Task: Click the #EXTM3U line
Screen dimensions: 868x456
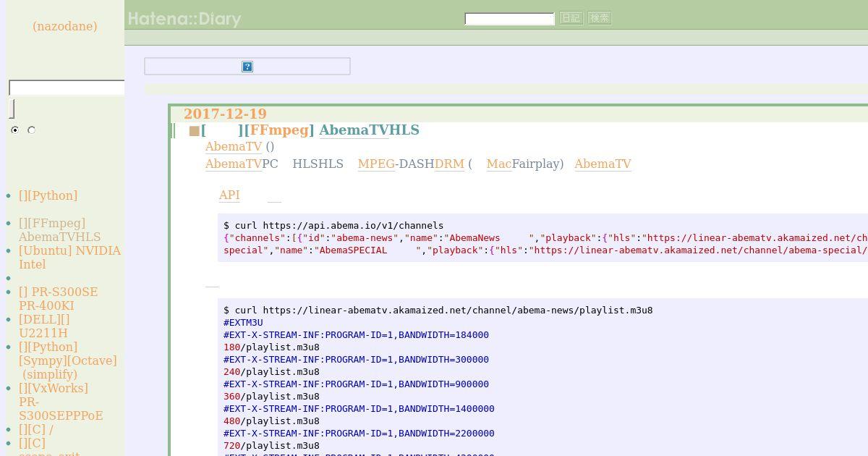Action: point(243,322)
